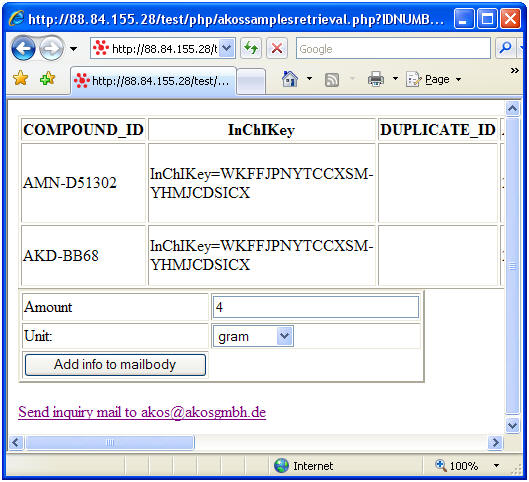Image resolution: width=529 pixels, height=482 pixels.
Task: Click the green Refresh arrows icon
Action: point(251,48)
